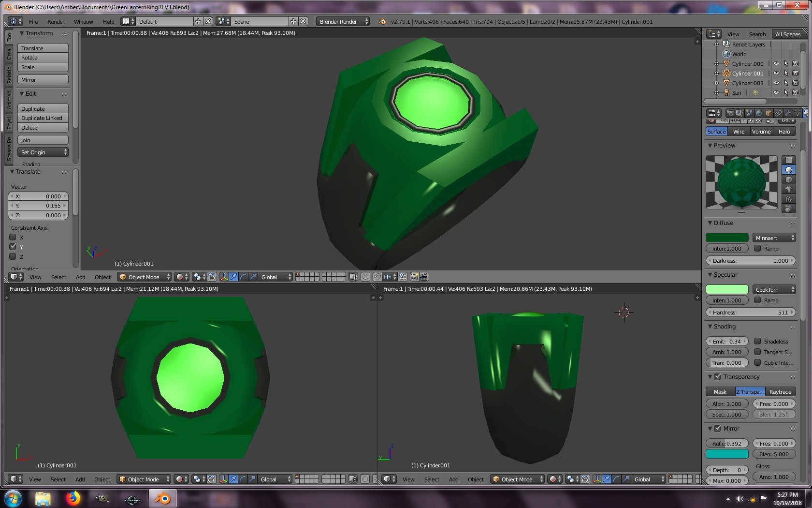Open the Mesh Data properties tab (triangle icon)
This screenshot has height=508, width=812.
[x=797, y=113]
